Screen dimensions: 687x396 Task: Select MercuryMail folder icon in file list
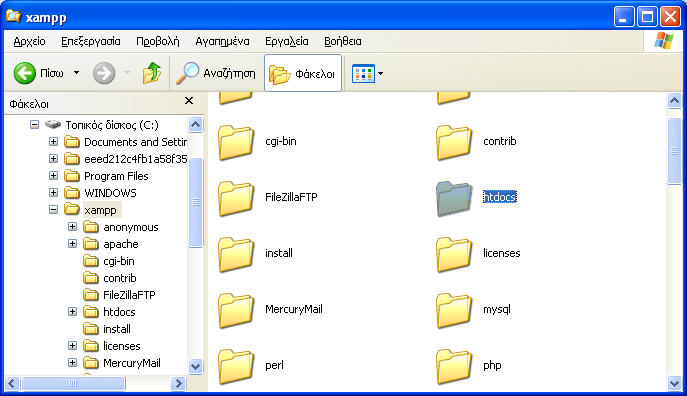pos(236,310)
